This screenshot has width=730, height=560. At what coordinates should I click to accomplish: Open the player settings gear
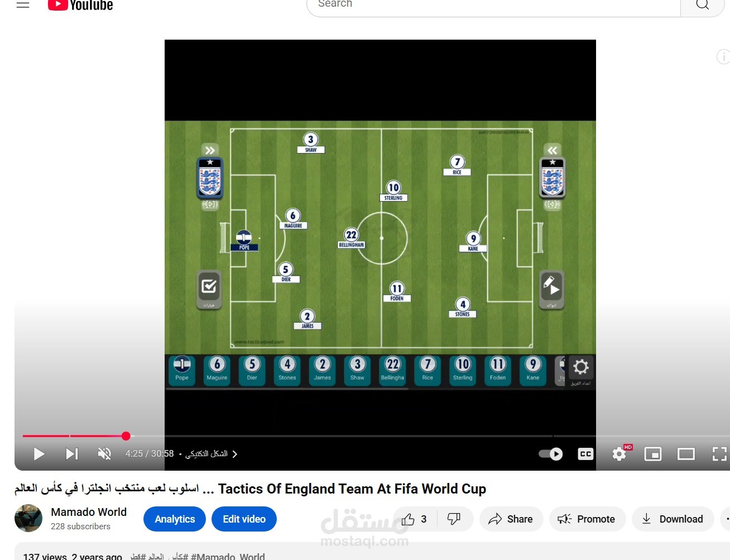(619, 454)
